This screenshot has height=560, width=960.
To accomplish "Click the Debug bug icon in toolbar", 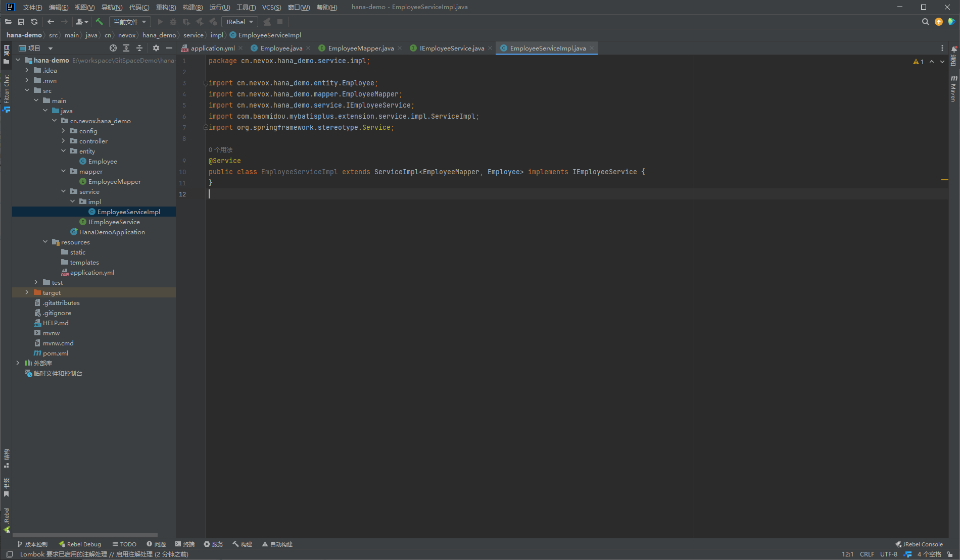I will [x=173, y=22].
